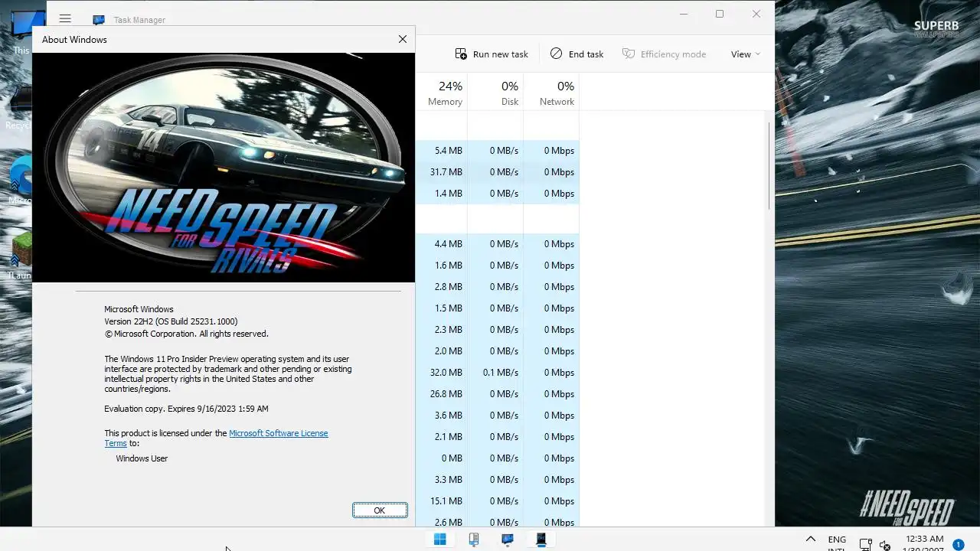The height and width of the screenshot is (551, 980).
Task: Open the Task Manager hamburger navigation menu
Action: pos(65,19)
